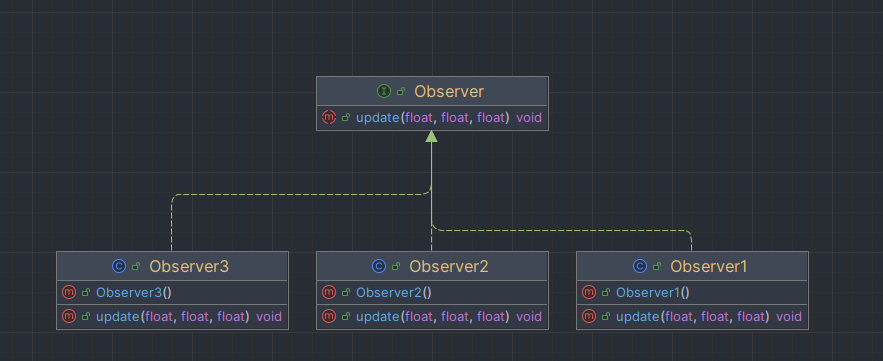Select the Observer3 class header
This screenshot has height=361, width=883.
coord(172,266)
